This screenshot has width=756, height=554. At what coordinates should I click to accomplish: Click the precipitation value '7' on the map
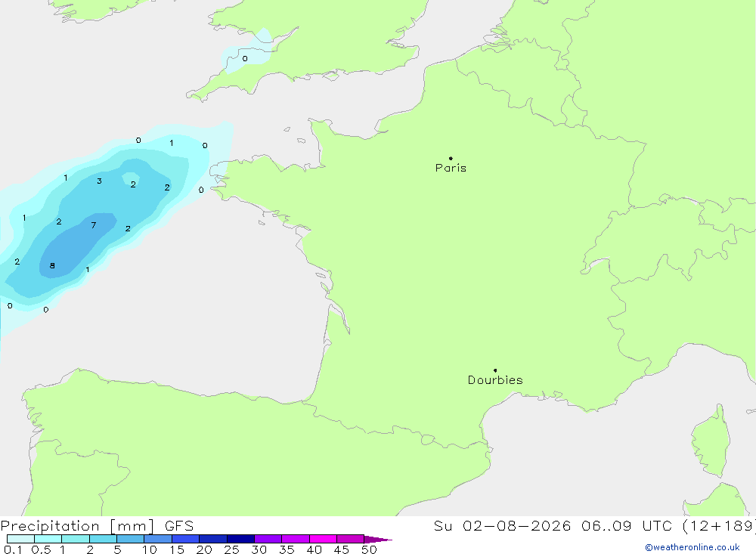pyautogui.click(x=94, y=225)
